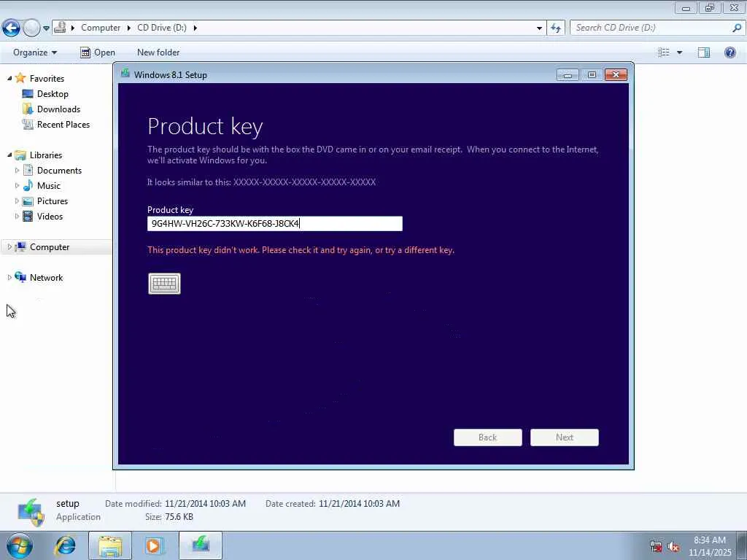This screenshot has width=747, height=560.
Task: Open the view options dropdown arrow
Action: [x=679, y=52]
